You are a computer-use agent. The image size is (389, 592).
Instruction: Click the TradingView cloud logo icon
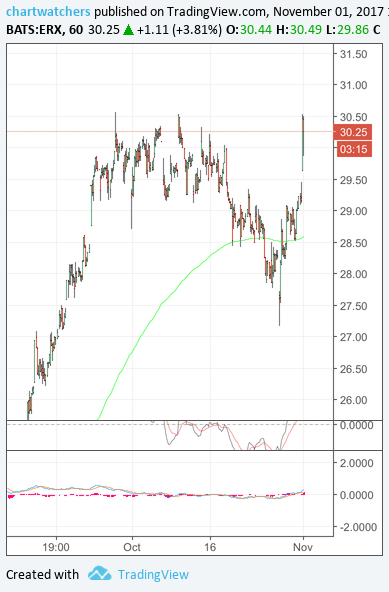(x=100, y=574)
